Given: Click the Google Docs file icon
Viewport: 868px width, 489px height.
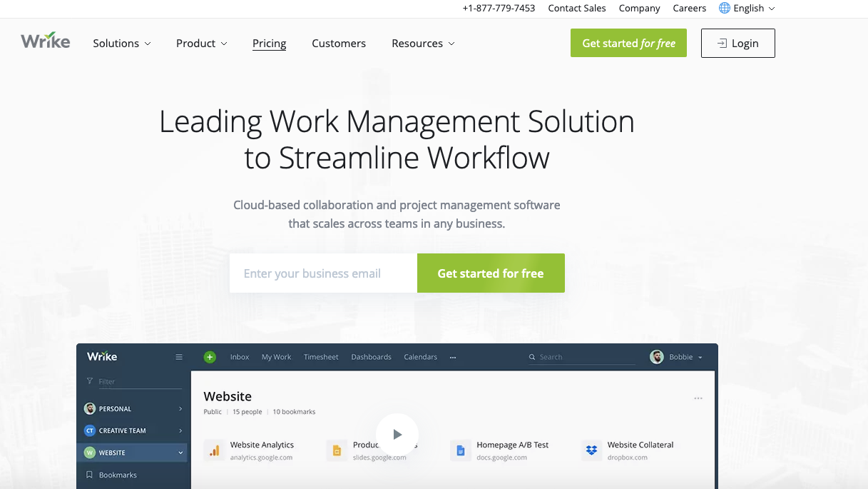Looking at the screenshot, I should [461, 450].
